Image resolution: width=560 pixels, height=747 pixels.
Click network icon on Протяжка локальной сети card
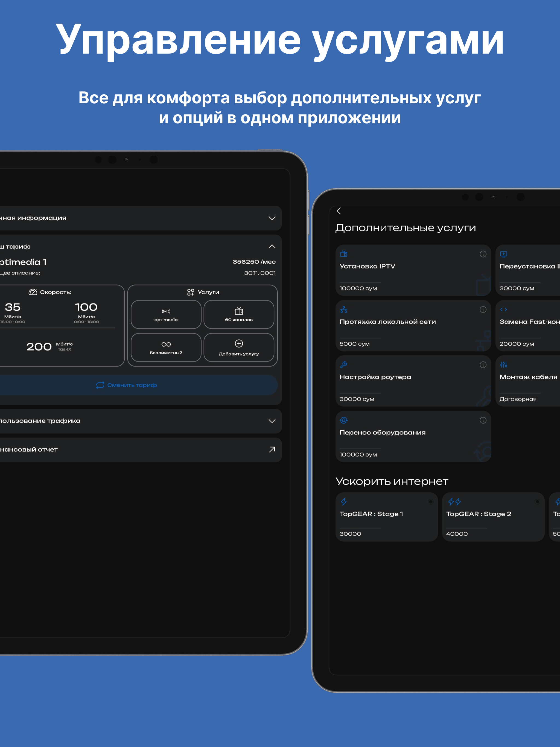point(343,309)
